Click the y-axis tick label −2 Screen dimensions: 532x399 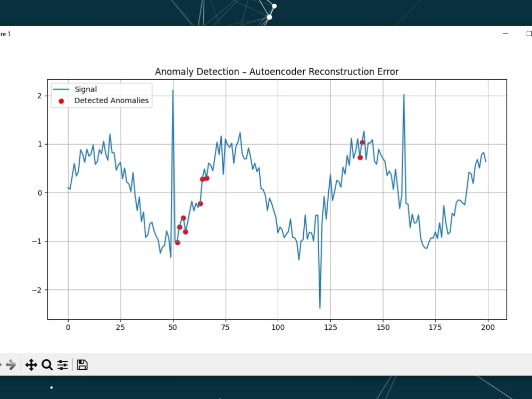coord(37,290)
